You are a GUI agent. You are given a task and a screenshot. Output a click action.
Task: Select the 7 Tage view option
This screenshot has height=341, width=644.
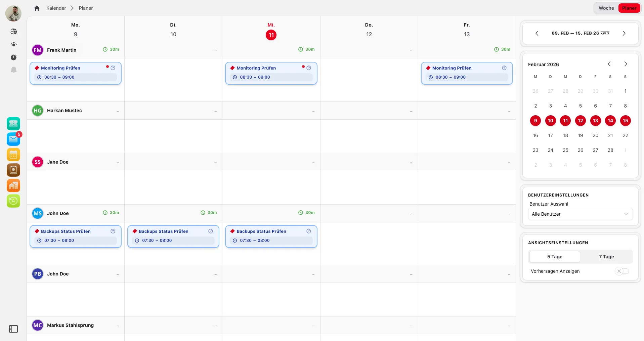(x=606, y=256)
